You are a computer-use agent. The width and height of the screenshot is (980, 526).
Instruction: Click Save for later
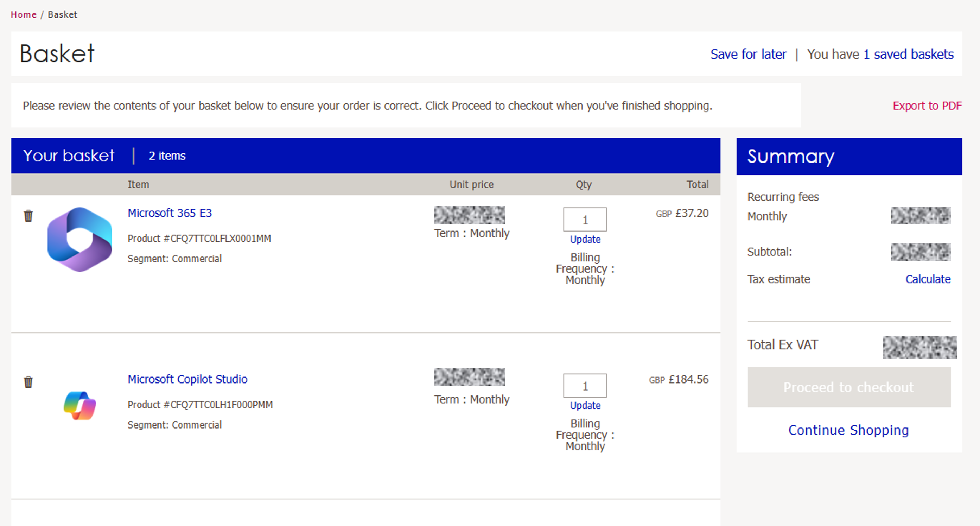(748, 55)
